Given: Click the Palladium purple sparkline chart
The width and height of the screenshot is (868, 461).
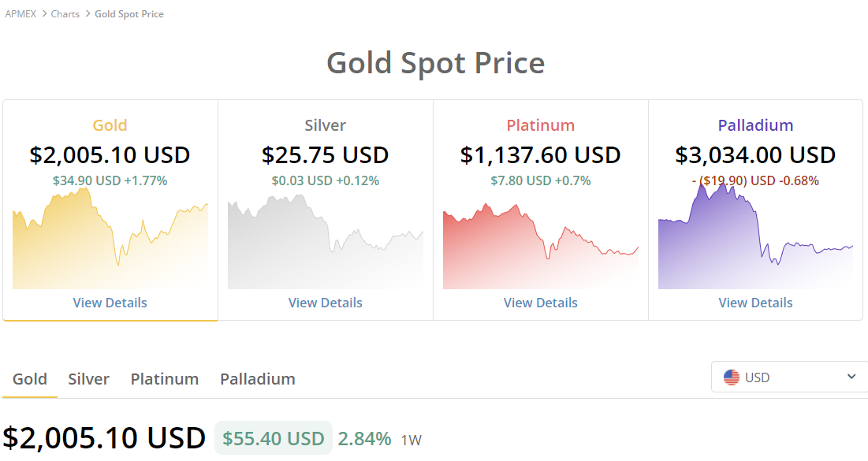Looking at the screenshot, I should point(755,236).
